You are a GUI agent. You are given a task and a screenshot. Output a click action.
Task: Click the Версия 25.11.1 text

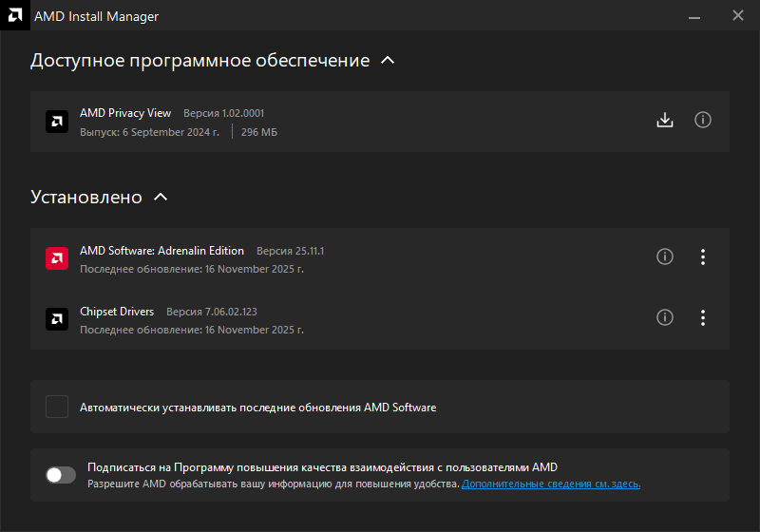click(x=290, y=251)
